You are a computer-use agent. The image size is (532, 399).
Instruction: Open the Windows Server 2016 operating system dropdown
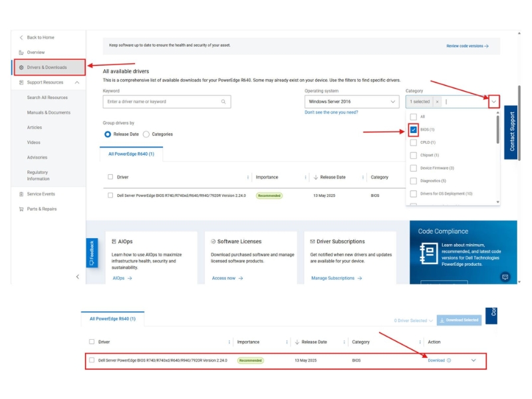click(x=352, y=102)
